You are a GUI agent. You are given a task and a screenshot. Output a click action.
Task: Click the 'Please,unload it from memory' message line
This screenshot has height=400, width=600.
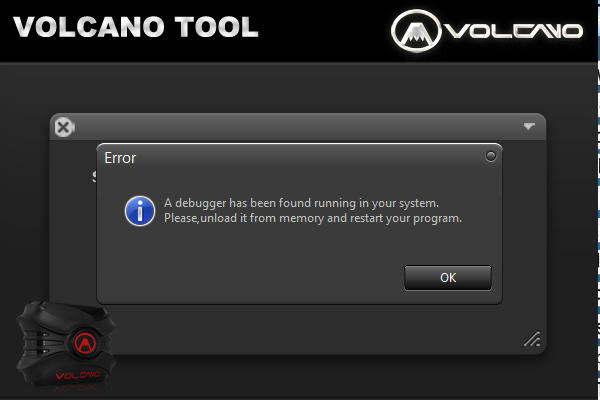313,218
